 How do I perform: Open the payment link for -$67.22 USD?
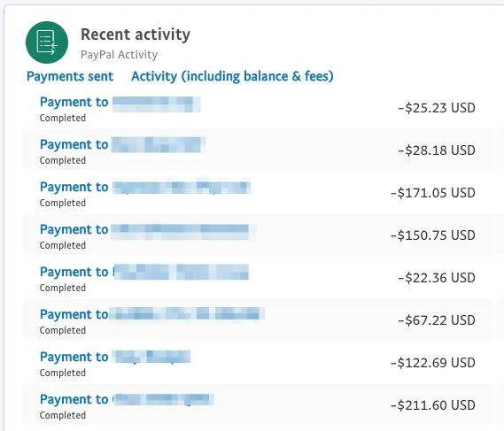152,314
